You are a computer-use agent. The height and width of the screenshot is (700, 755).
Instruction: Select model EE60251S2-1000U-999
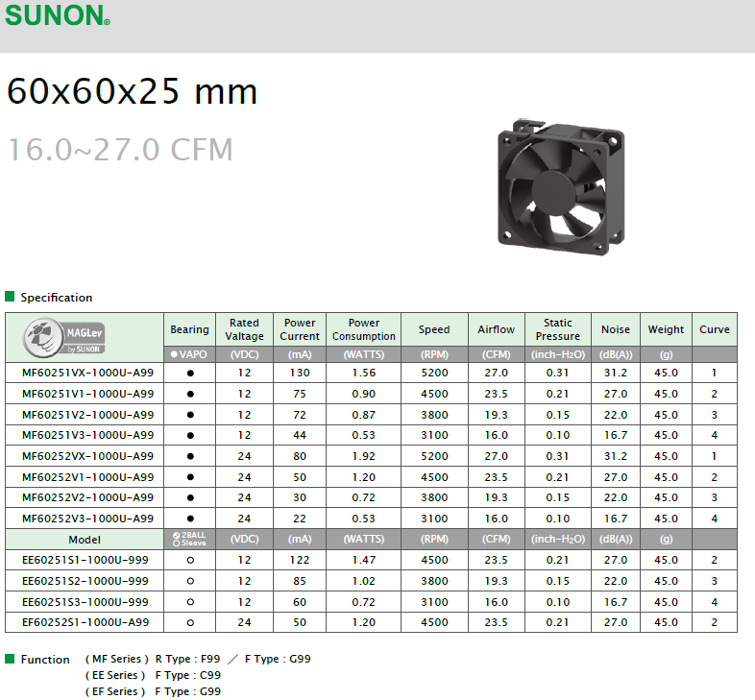tap(85, 581)
